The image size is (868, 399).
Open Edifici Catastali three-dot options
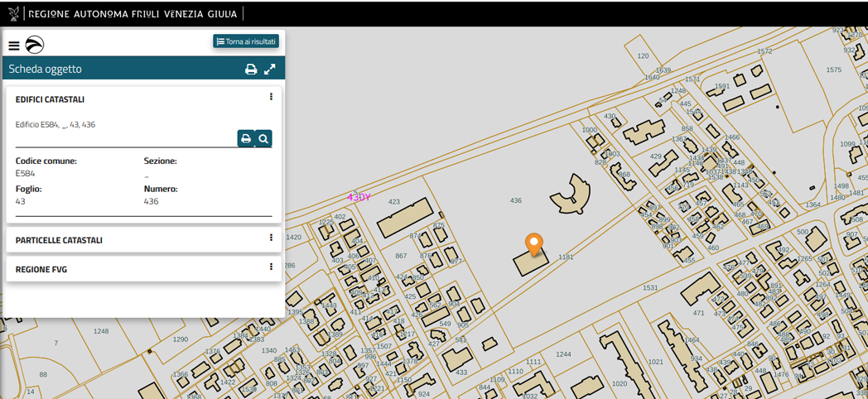coord(271,98)
